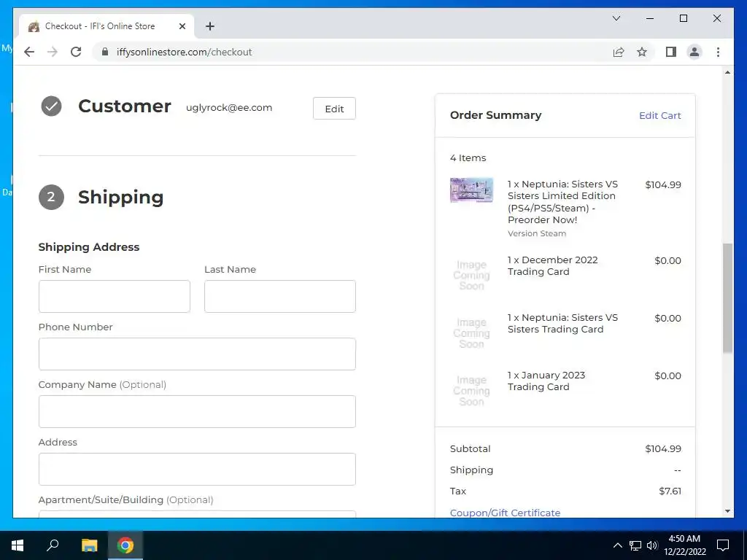Open Windows taskbar search
747x560 pixels.
[53, 545]
